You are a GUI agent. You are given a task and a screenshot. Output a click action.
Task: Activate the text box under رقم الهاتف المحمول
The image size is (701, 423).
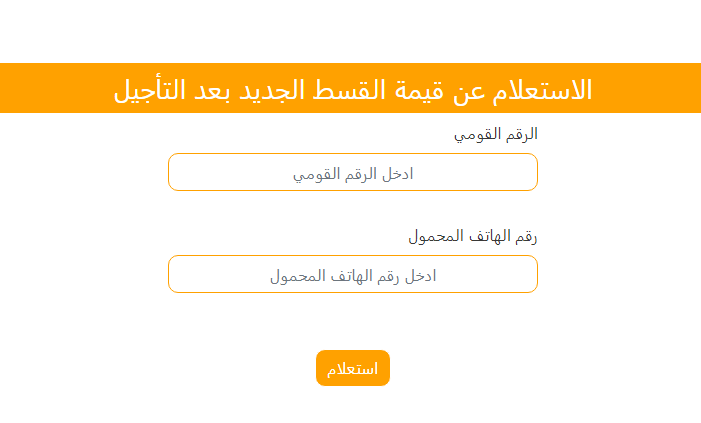(x=352, y=274)
